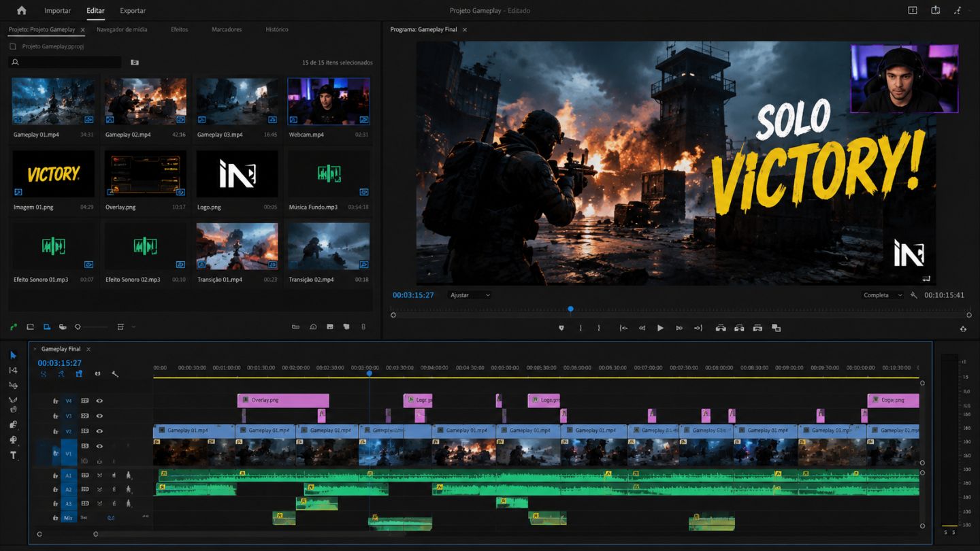This screenshot has width=980, height=551.
Task: Open timeline display settings wrench
Action: click(x=115, y=374)
